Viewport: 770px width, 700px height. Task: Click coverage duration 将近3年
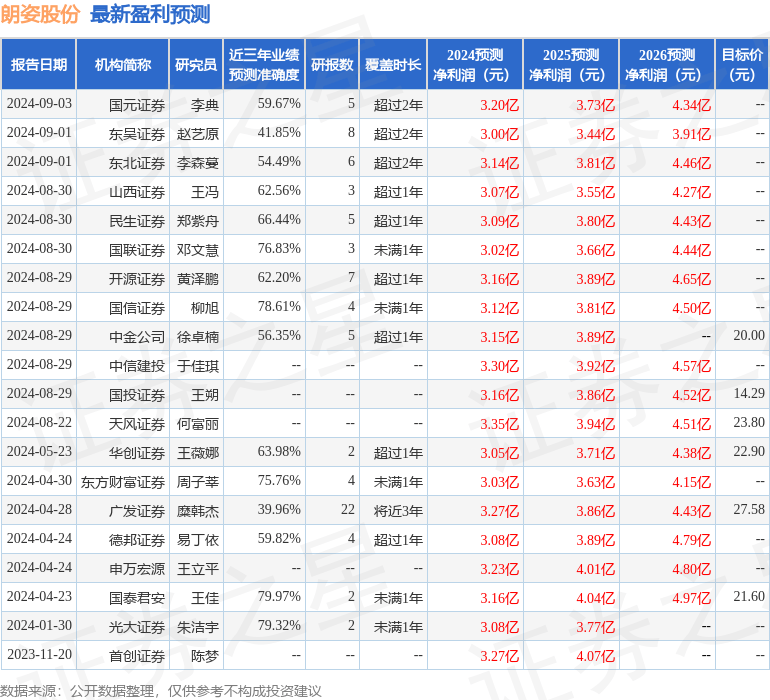point(398,511)
